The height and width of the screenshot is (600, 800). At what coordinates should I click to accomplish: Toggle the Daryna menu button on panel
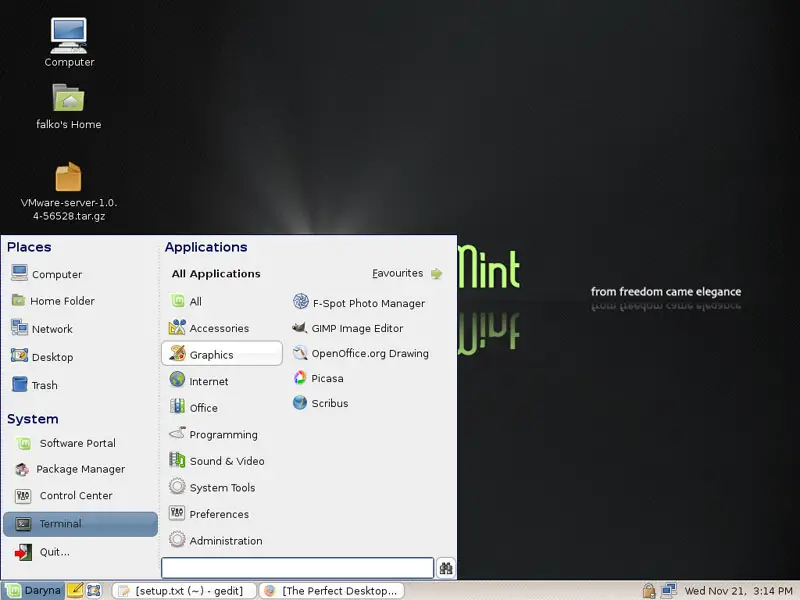click(33, 590)
